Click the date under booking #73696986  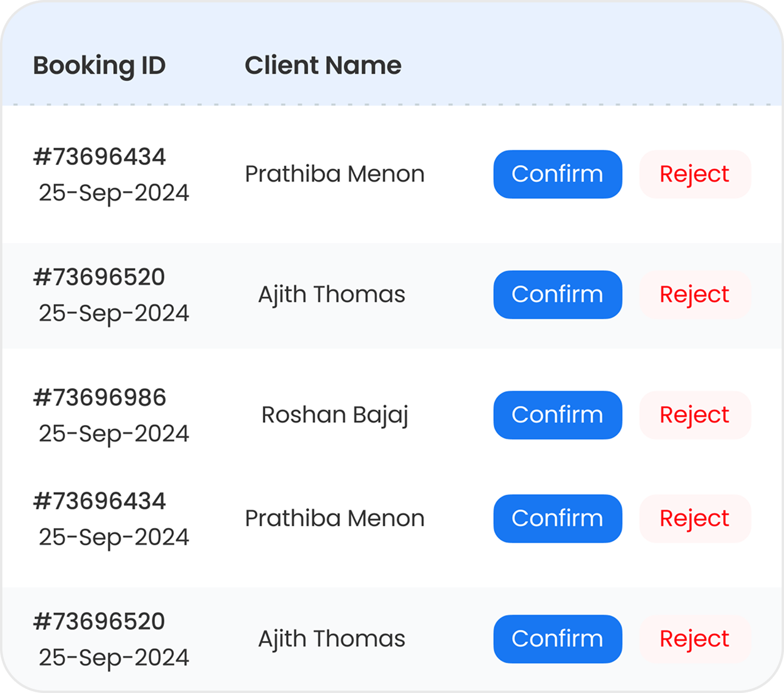click(x=113, y=434)
